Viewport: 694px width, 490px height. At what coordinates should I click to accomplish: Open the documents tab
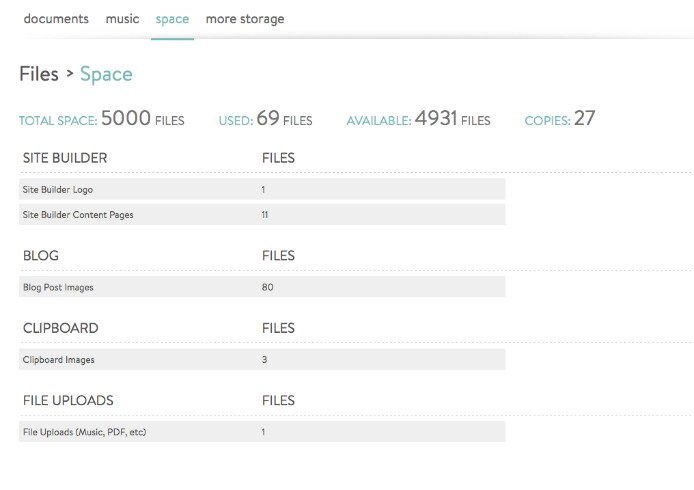coord(56,19)
